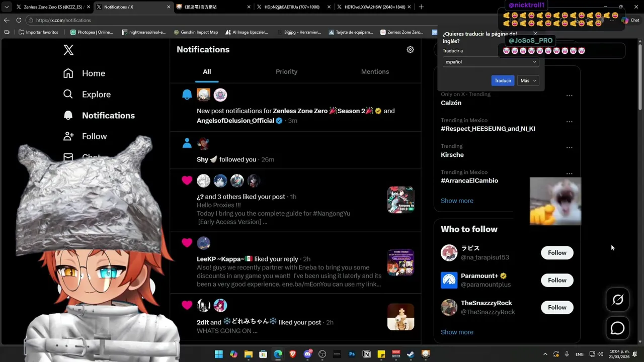Open browser tab search dropdown
644x362 pixels.
click(x=7, y=7)
